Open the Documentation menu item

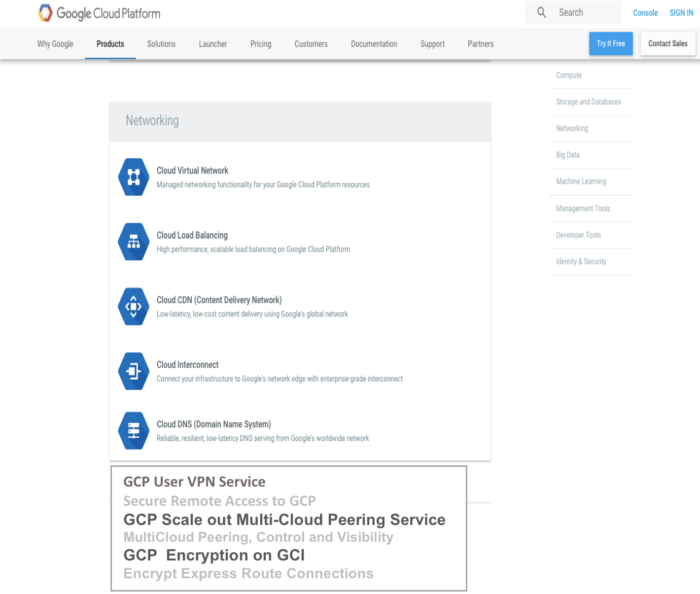pos(374,44)
